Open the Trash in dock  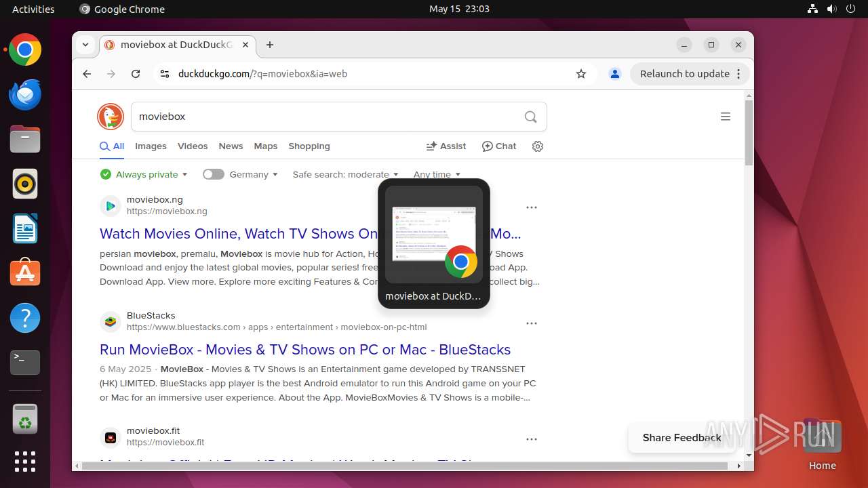pos(25,420)
